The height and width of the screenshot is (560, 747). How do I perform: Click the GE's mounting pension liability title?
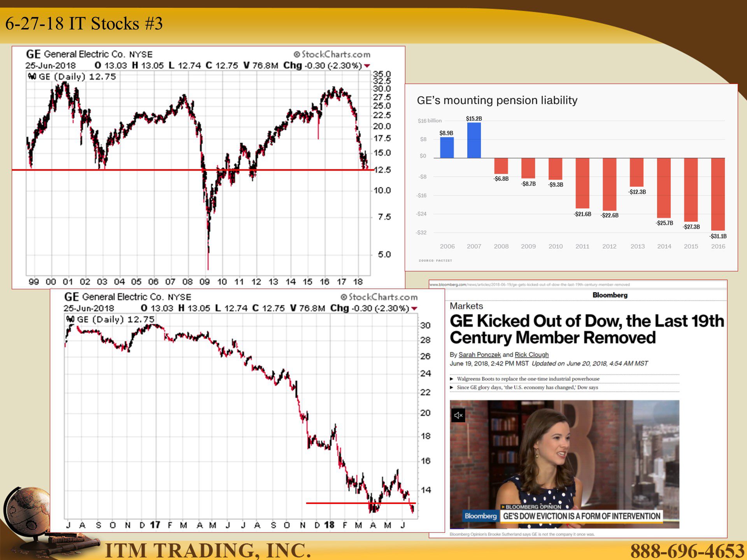click(497, 100)
